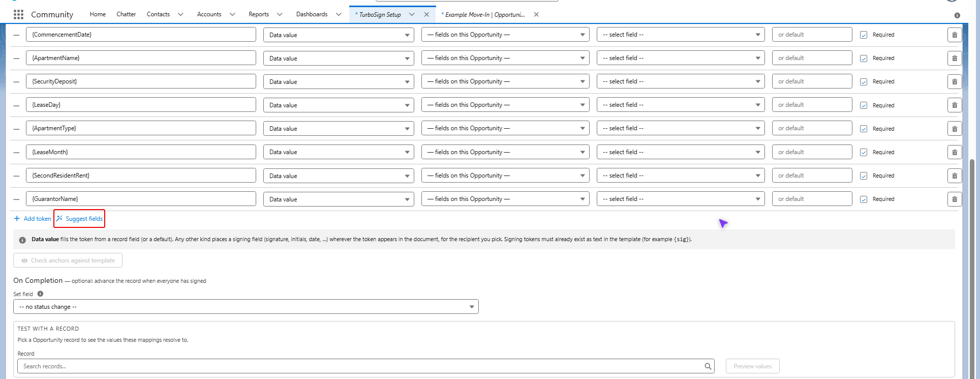Delete the {CommencementDate} token row
Image resolution: width=980 pixels, height=379 pixels.
point(954,35)
